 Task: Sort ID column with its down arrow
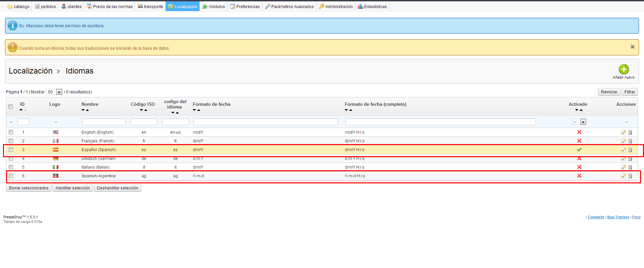(x=21, y=110)
